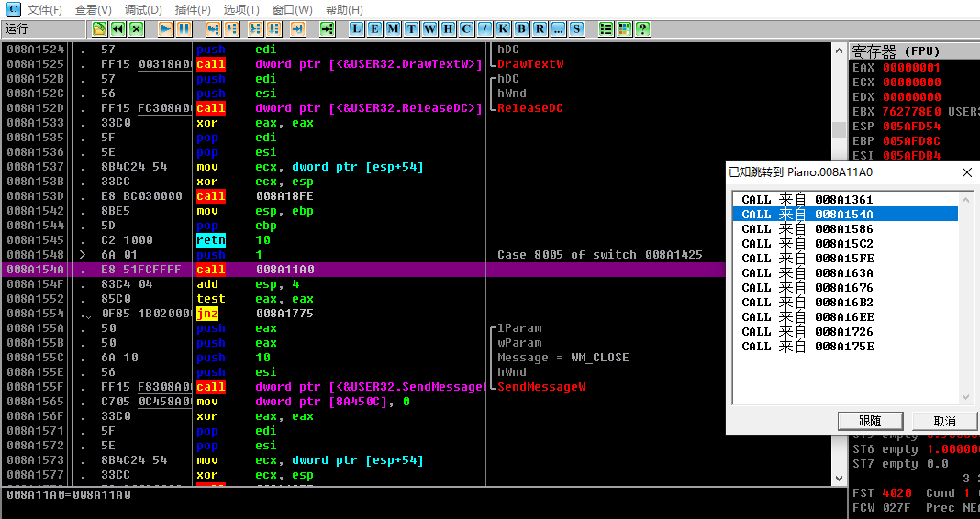This screenshot has height=519, width=980.
Task: Open the 插件(P) menu
Action: pos(193,10)
